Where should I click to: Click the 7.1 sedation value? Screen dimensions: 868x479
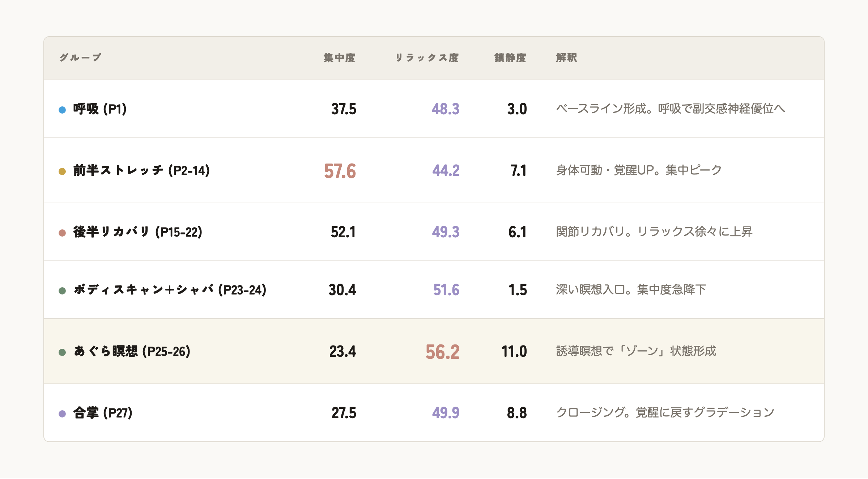click(x=518, y=170)
